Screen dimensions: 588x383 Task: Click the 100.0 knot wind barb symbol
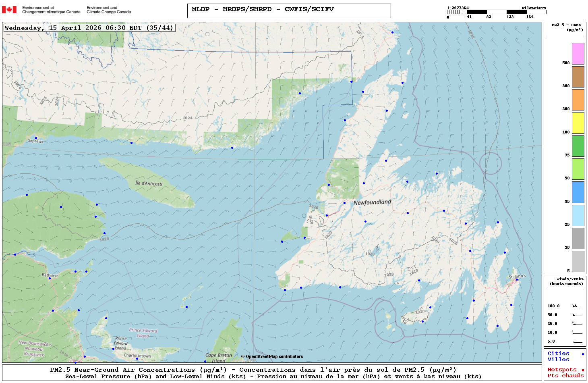coord(577,306)
